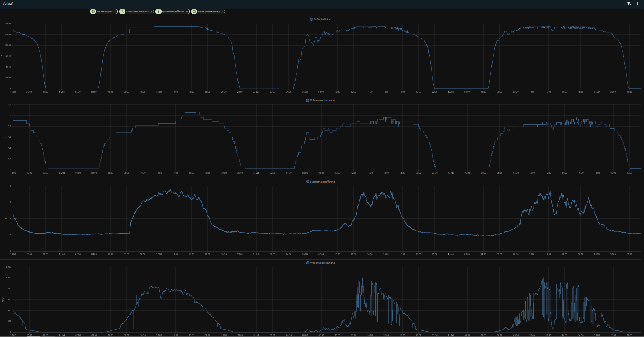The height and width of the screenshot is (337, 644).
Task: Click the thermometer icon on Pyranometerdifferenz chip
Action: 159,12
